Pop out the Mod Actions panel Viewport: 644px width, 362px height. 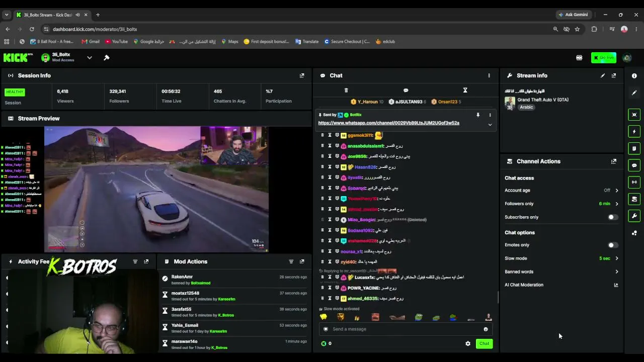[x=302, y=261]
